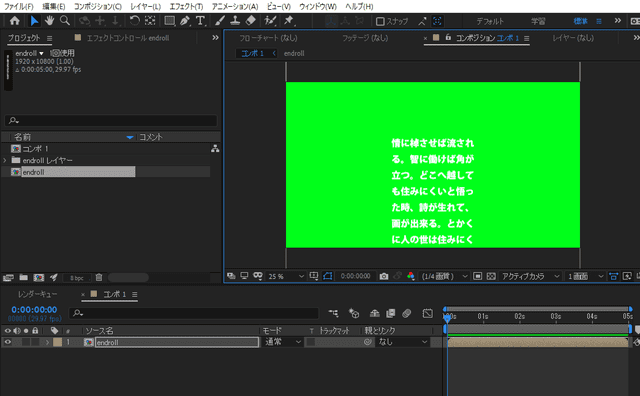Select the Pen tool
This screenshot has height=396, width=640.
coord(185,20)
